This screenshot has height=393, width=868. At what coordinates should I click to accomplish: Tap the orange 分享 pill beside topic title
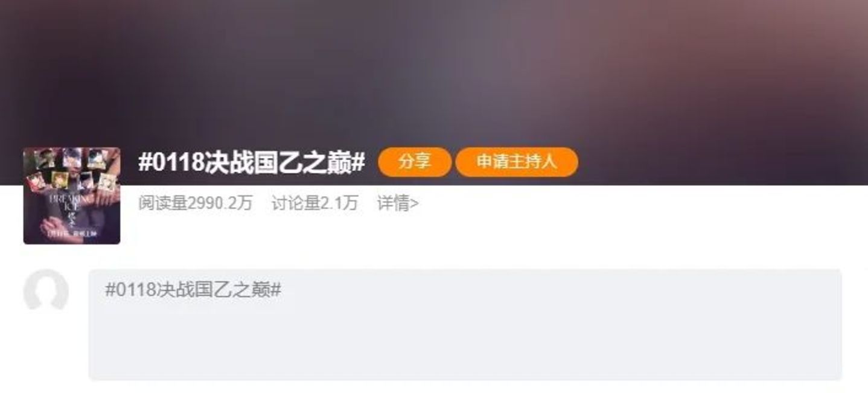(415, 162)
